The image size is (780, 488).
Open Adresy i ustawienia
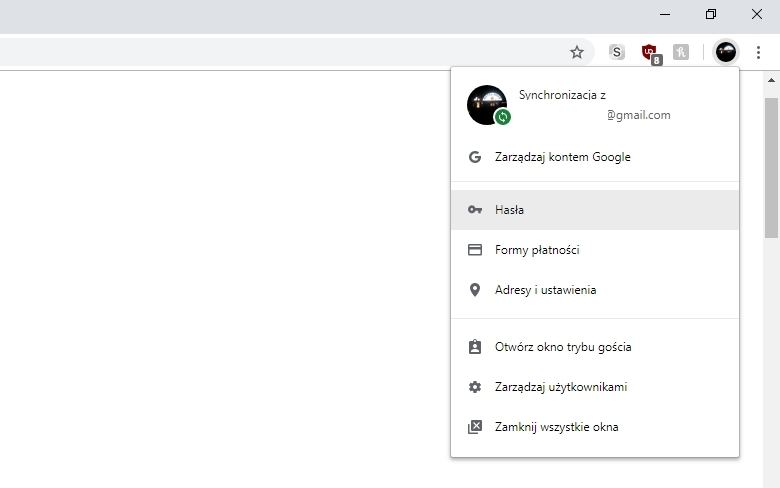coord(545,290)
